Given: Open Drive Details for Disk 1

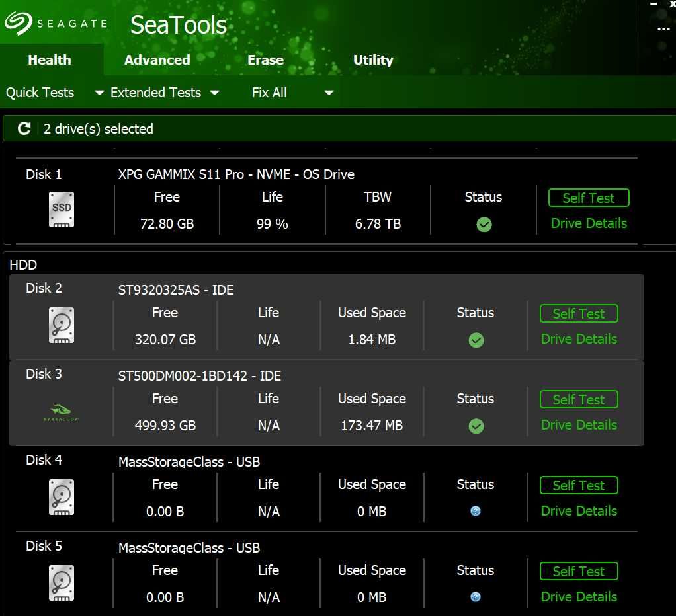Looking at the screenshot, I should point(589,223).
